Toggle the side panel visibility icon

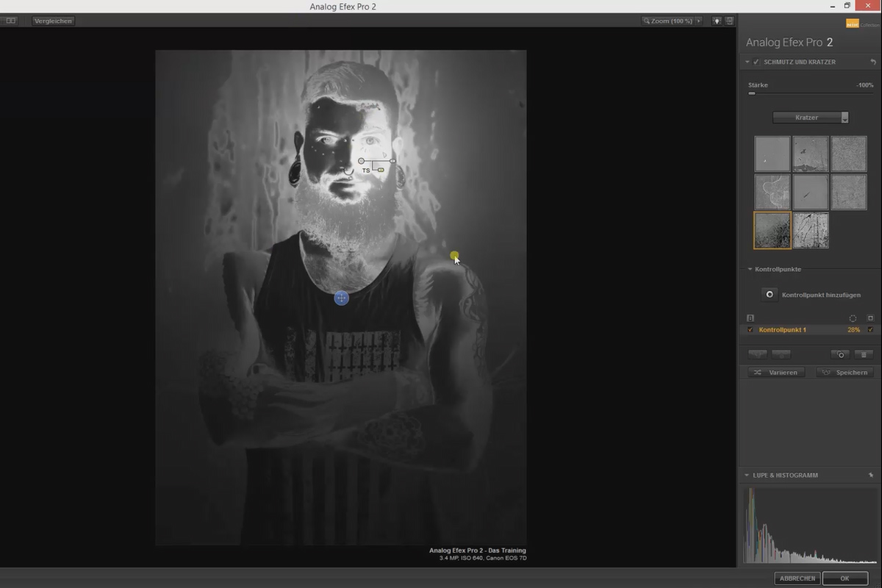[729, 21]
